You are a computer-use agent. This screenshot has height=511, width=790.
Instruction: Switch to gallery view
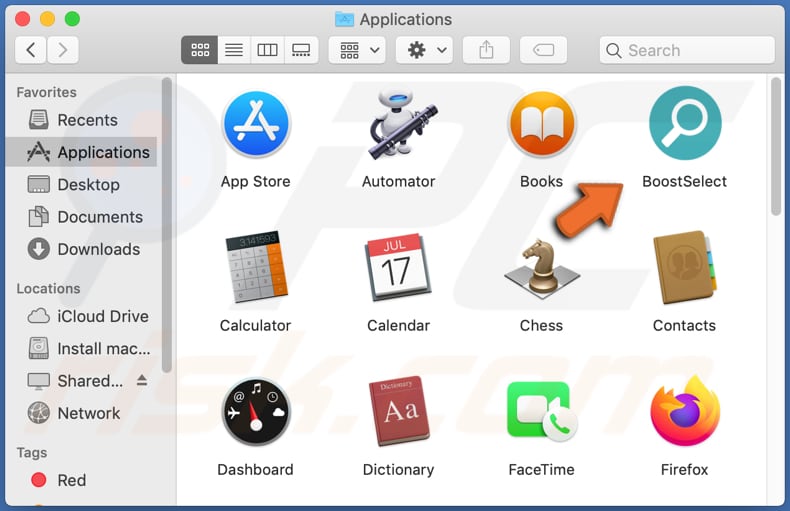coord(301,50)
